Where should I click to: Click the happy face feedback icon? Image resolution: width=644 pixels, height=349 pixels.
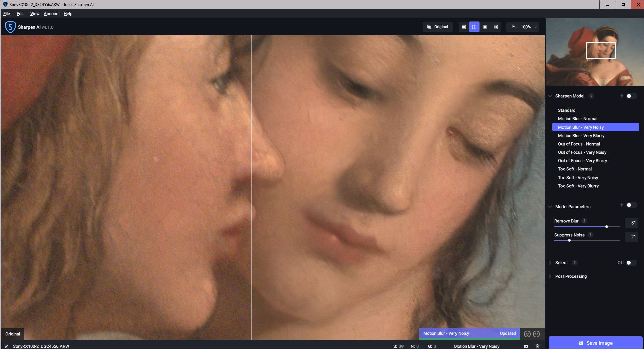(527, 334)
